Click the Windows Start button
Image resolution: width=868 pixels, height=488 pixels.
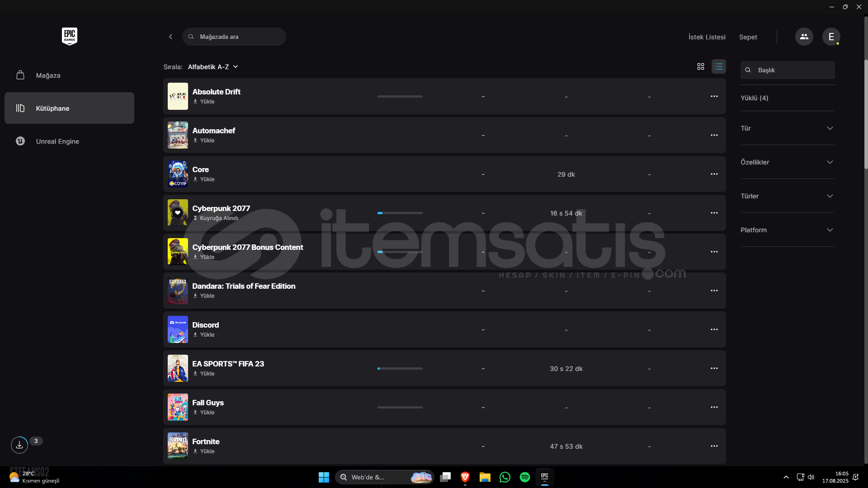point(324,477)
